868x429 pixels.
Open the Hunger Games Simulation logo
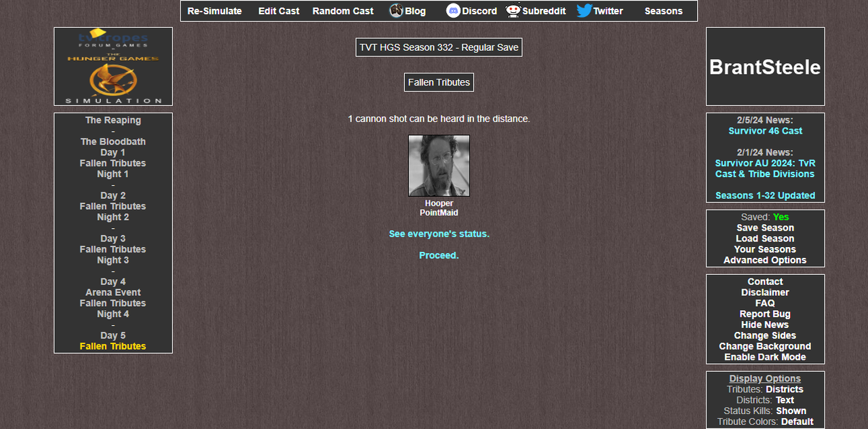pyautogui.click(x=113, y=67)
